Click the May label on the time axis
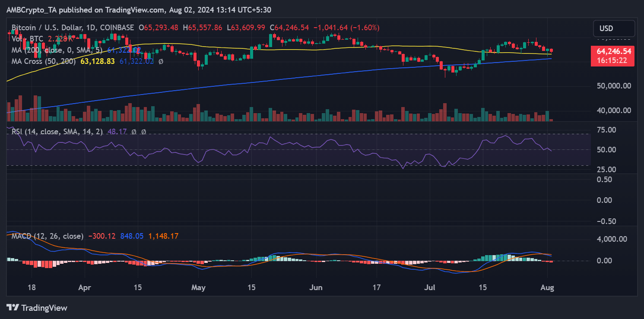644x319 pixels. pos(198,287)
